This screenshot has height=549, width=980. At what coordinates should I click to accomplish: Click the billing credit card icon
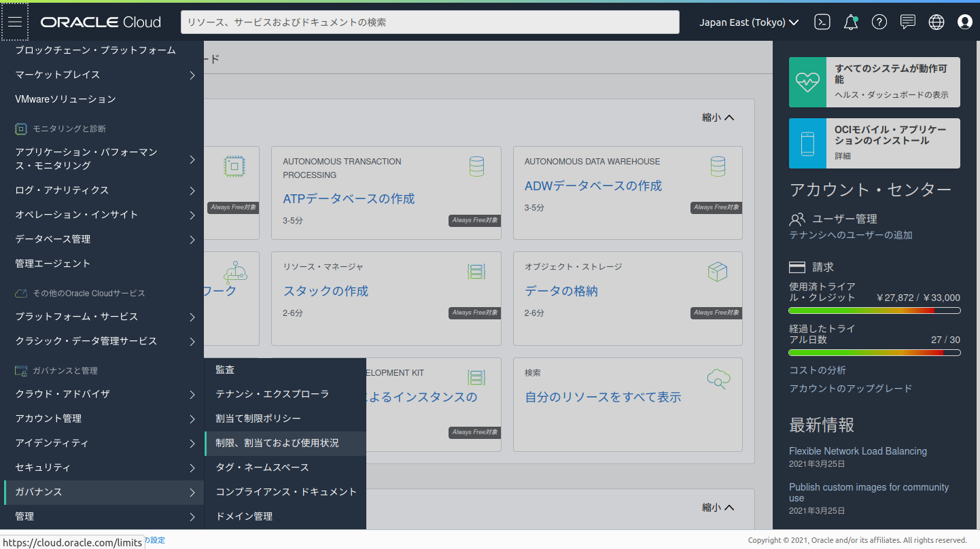point(797,267)
